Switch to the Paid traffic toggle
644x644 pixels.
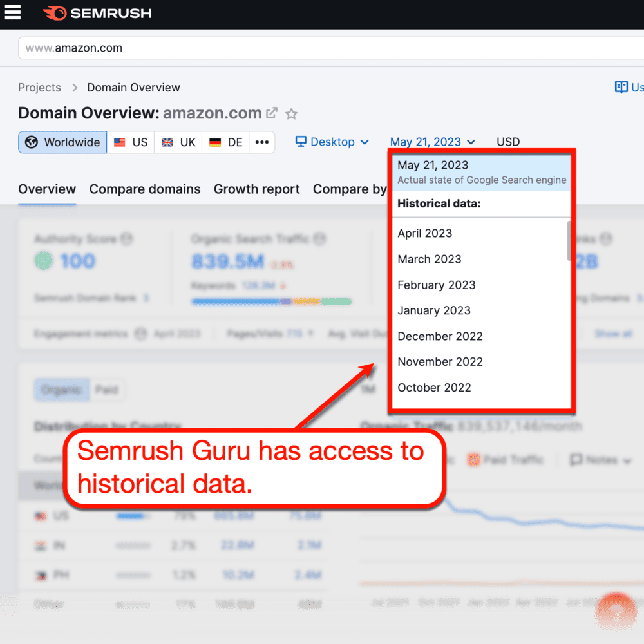[x=108, y=390]
